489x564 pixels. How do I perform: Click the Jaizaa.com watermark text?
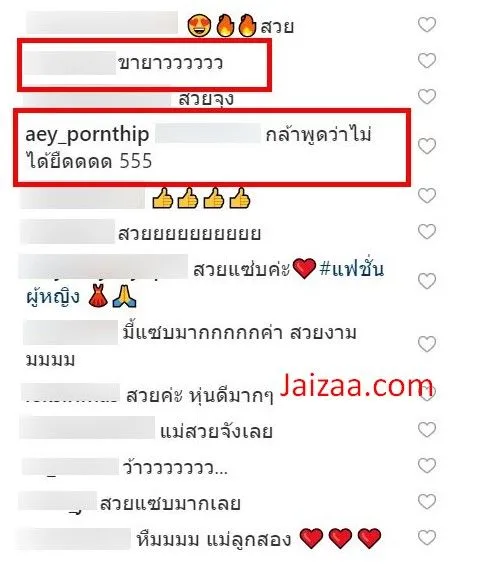[x=356, y=386]
